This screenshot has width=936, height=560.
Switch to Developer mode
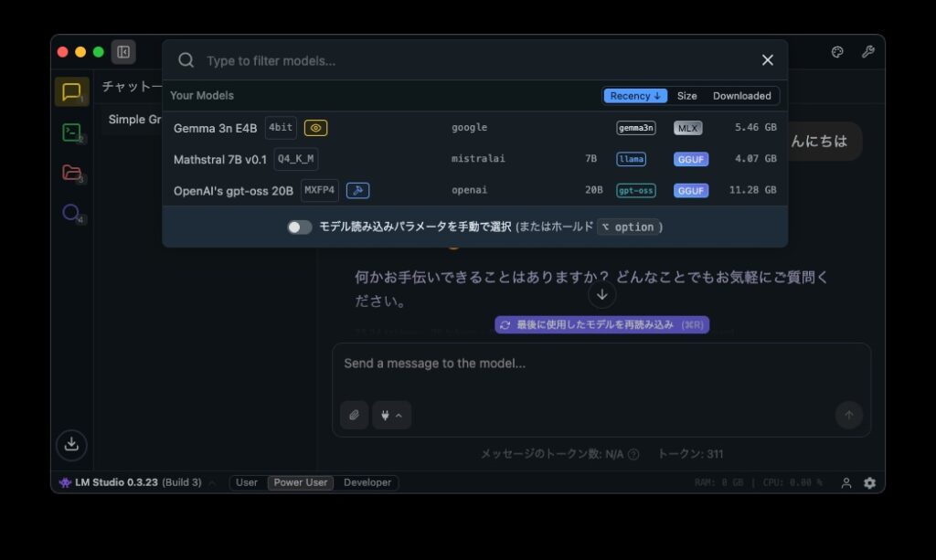pos(367,482)
